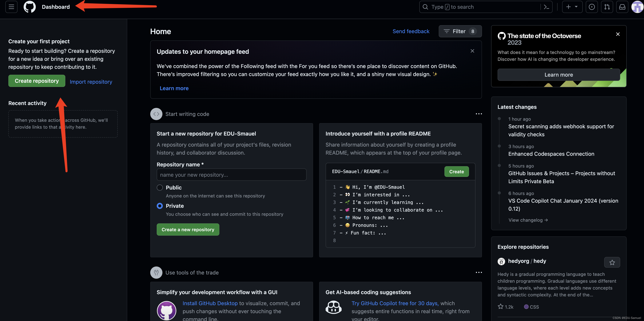The height and width of the screenshot is (321, 644).
Task: Open the Import repository link
Action: (91, 82)
